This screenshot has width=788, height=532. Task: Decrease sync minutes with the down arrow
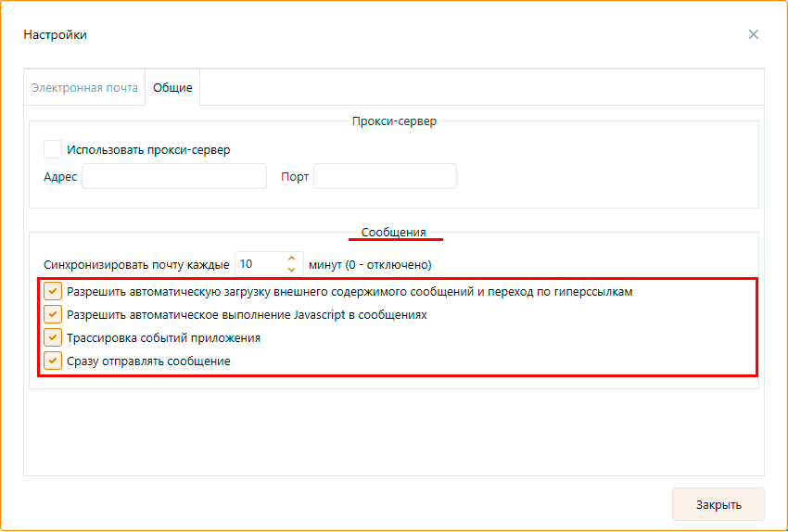[291, 270]
